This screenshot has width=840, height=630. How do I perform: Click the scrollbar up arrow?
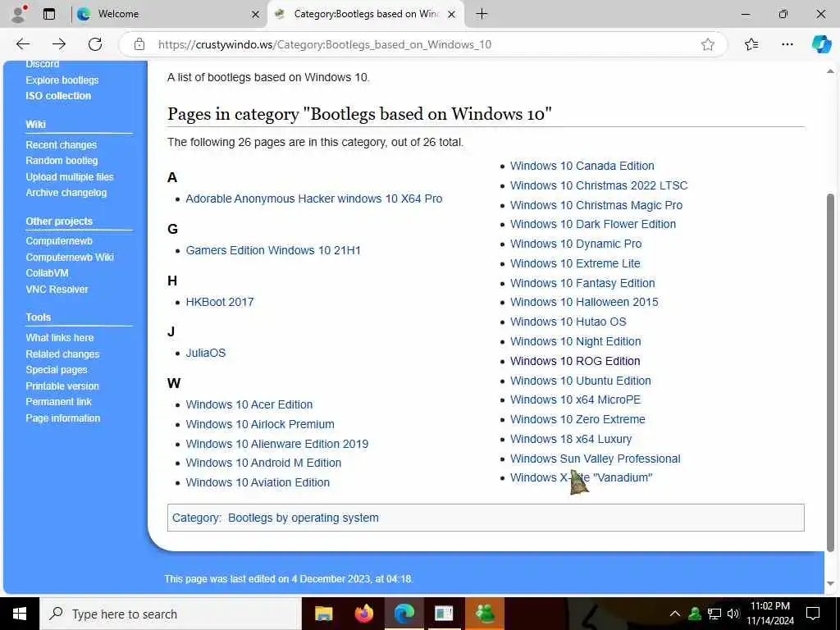[x=830, y=71]
